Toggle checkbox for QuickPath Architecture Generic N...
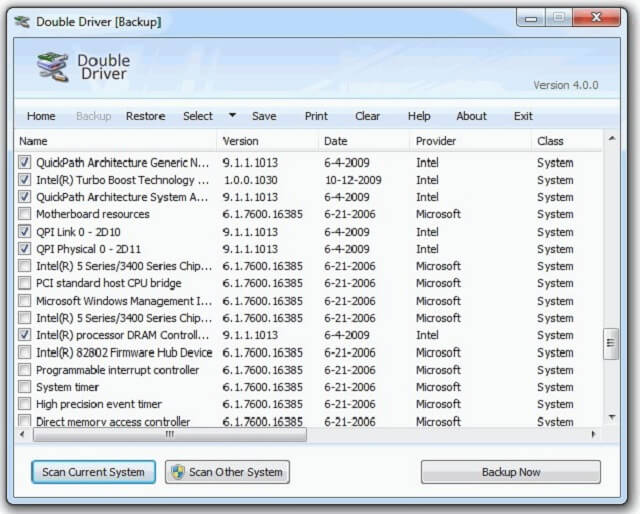The height and width of the screenshot is (514, 640). (x=24, y=162)
